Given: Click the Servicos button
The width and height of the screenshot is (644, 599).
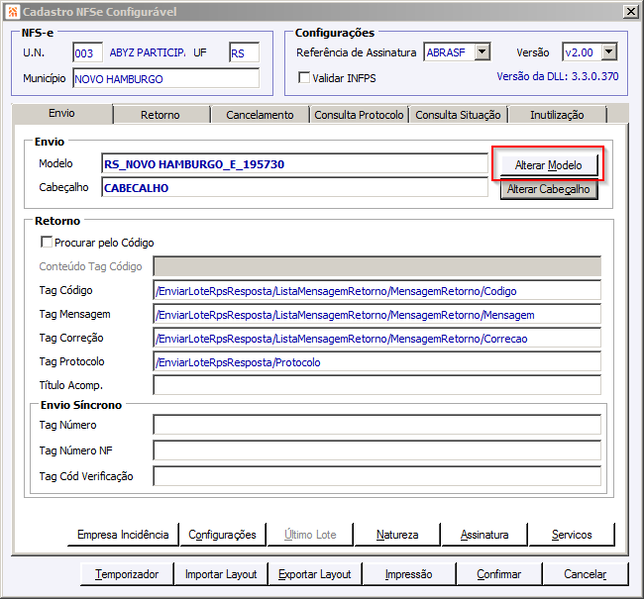Looking at the screenshot, I should pos(572,534).
